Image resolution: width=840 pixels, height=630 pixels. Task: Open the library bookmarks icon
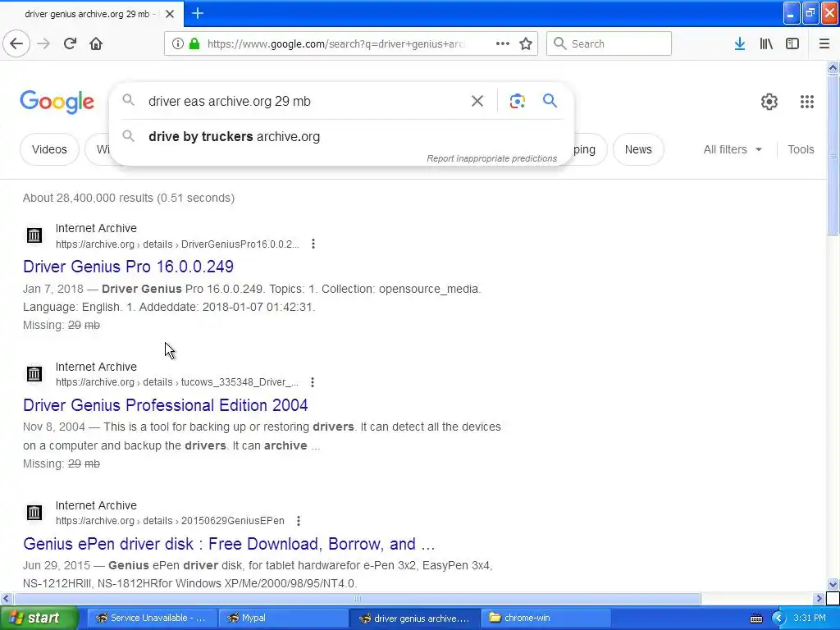(x=766, y=43)
